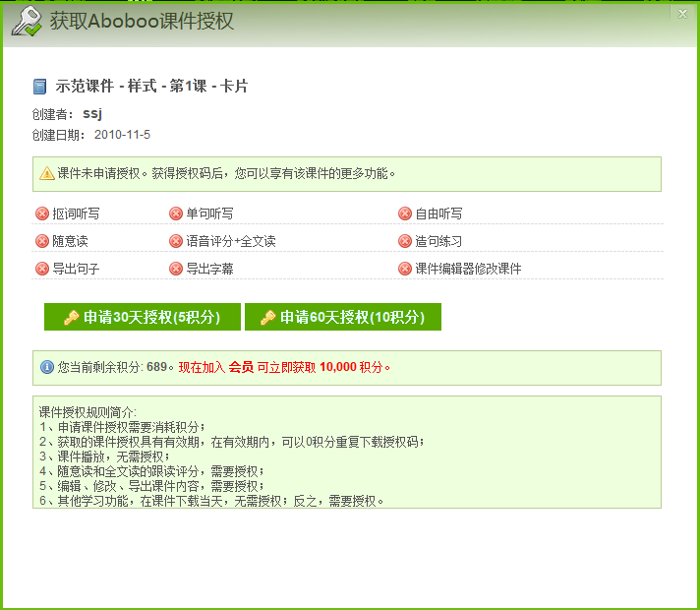Click the blue book icon beside courseware title
Image resolution: width=700 pixels, height=610 pixels.
tap(39, 87)
